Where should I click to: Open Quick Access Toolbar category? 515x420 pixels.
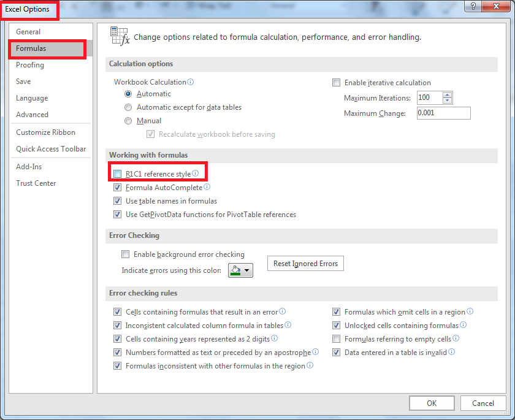50,149
